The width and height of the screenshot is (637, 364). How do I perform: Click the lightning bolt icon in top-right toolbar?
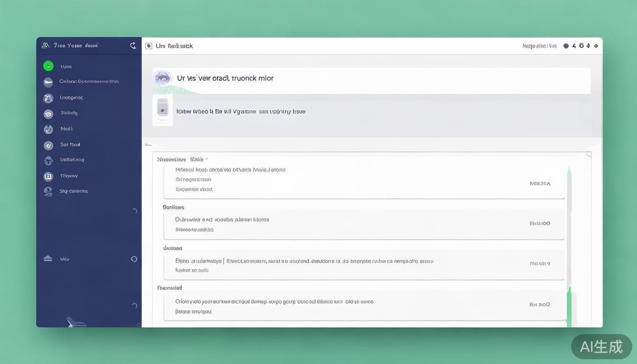pyautogui.click(x=574, y=46)
